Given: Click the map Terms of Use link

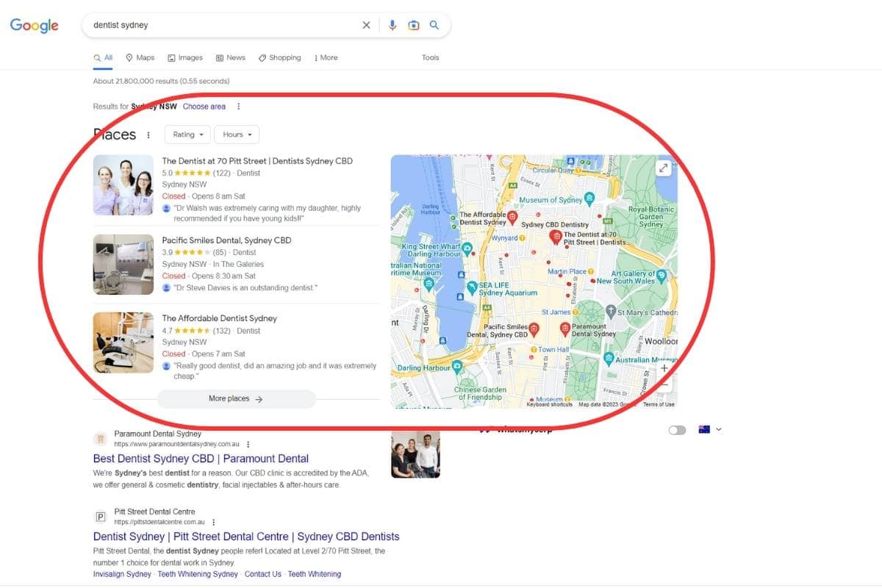Looking at the screenshot, I should pyautogui.click(x=659, y=404).
